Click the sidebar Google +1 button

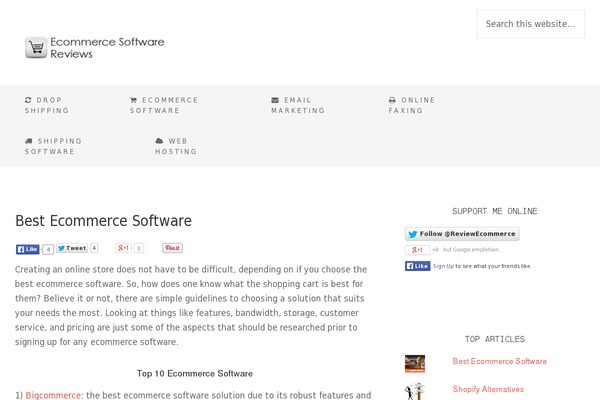click(x=417, y=250)
